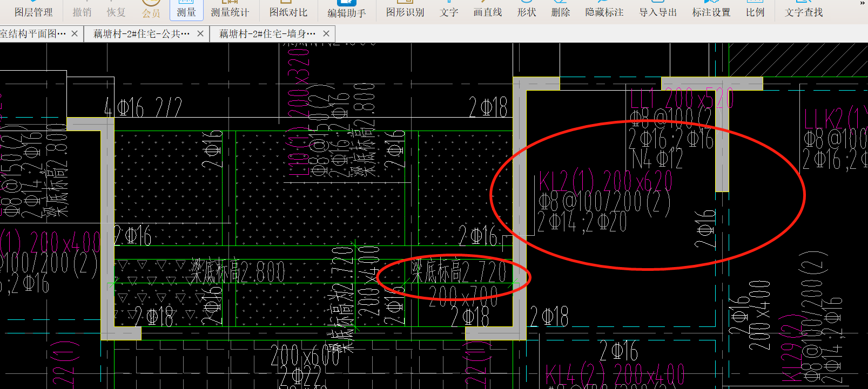
Task: Switch to the 藕塘村-2#住宅-公共 tab
Action: click(x=142, y=33)
